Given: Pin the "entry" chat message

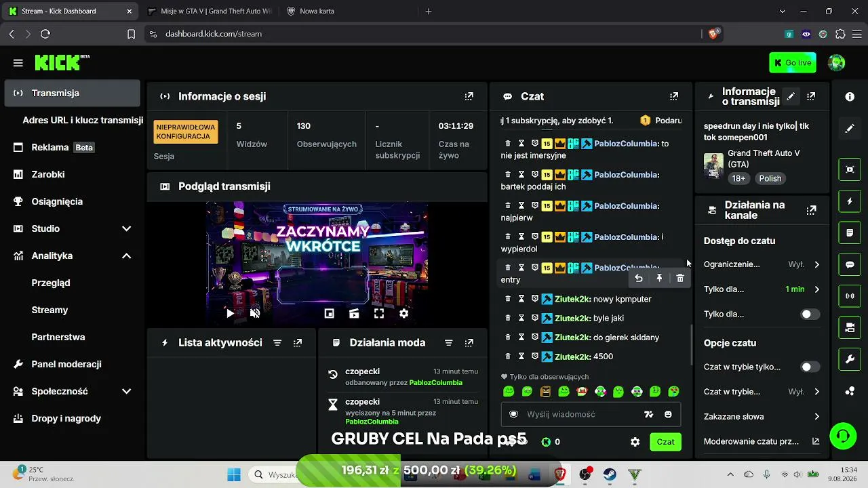Looking at the screenshot, I should [x=659, y=278].
